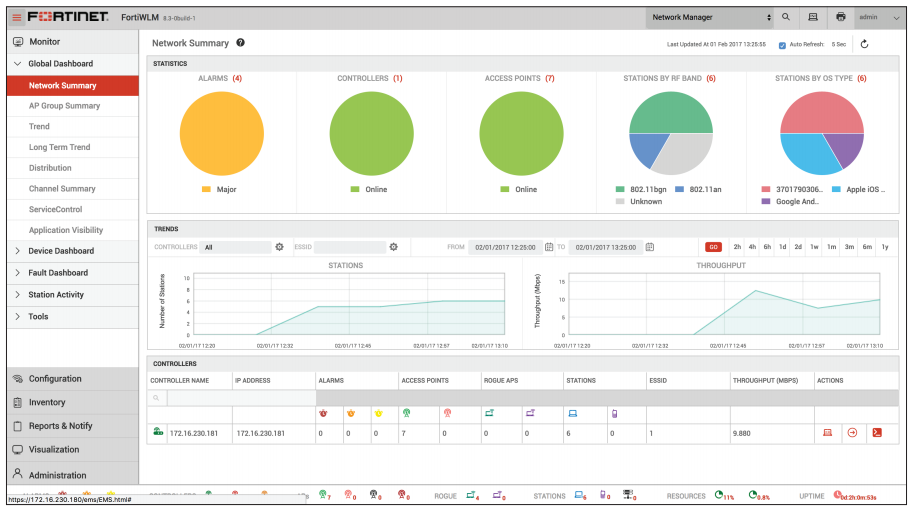Open the Network Manager dropdown
This screenshot has width=911, height=511.
click(x=710, y=17)
